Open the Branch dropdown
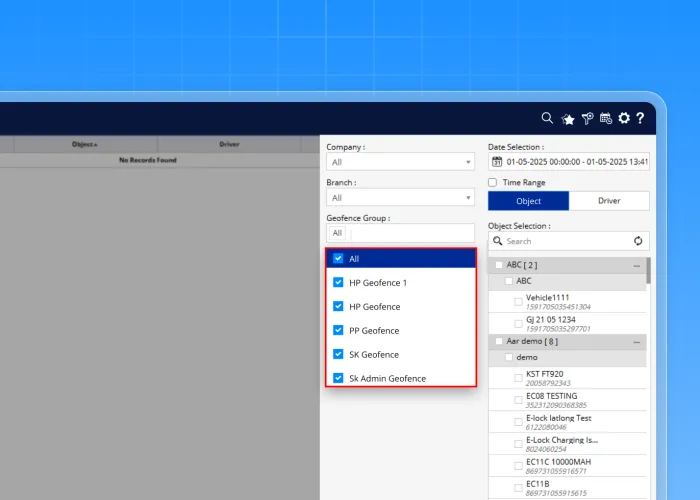Viewport: 700px width, 500px height. [400, 198]
